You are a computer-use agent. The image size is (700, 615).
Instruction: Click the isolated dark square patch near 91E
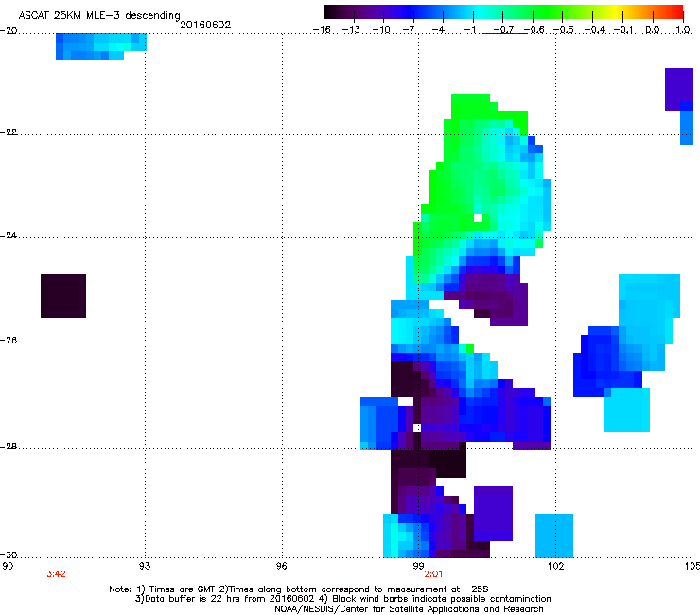pyautogui.click(x=63, y=296)
